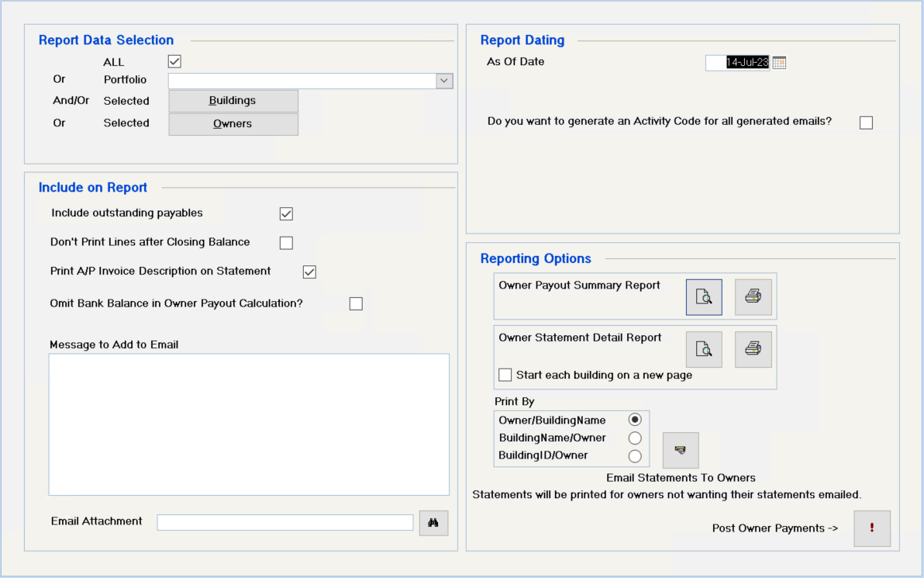Image resolution: width=924 pixels, height=578 pixels.
Task: Enable Activity Code for generated emails checkbox
Action: point(867,123)
